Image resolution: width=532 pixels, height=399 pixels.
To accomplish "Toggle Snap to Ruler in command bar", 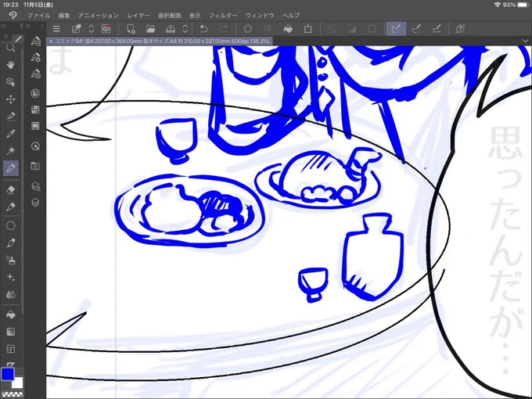I will [396, 29].
